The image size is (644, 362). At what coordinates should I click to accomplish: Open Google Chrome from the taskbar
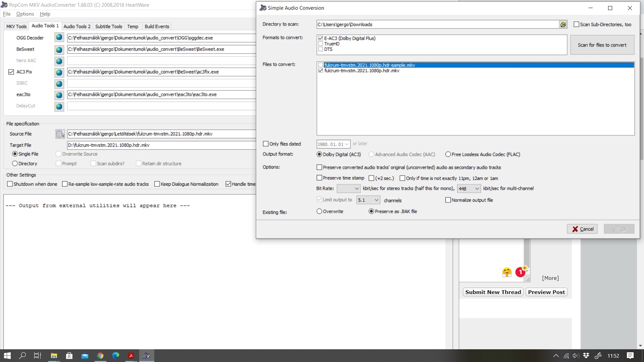[x=100, y=356]
